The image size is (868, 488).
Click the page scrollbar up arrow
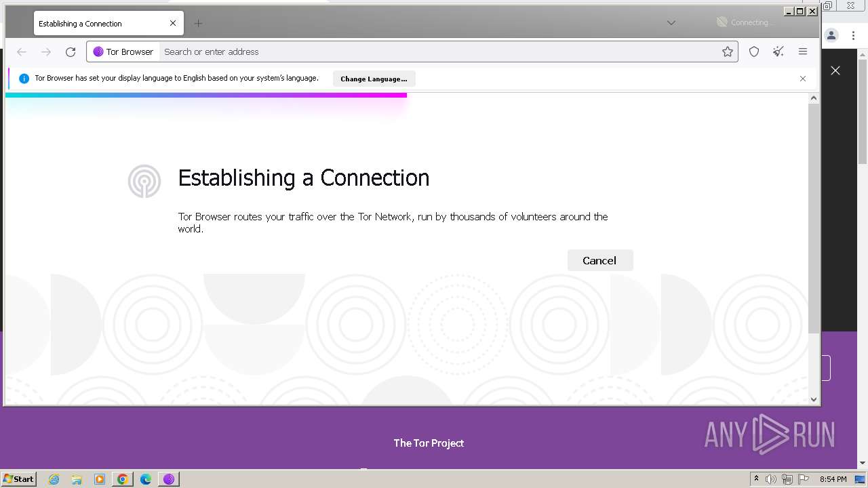coord(814,98)
